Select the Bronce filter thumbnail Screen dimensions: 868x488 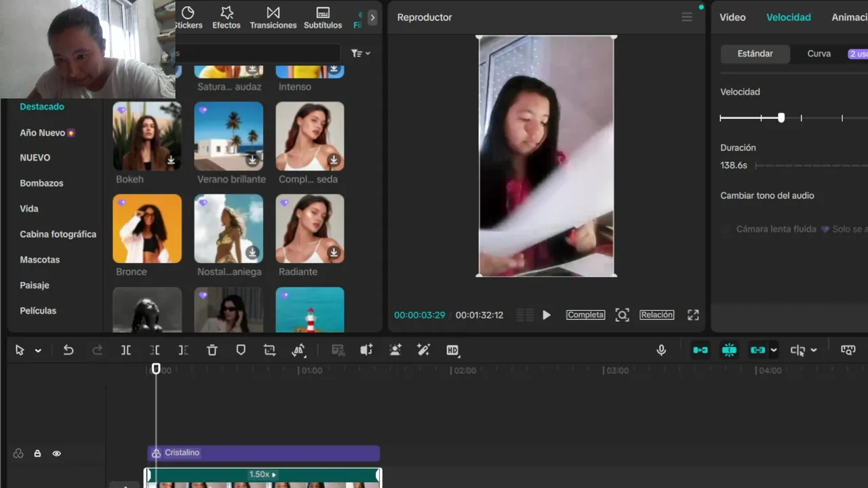[x=147, y=228]
